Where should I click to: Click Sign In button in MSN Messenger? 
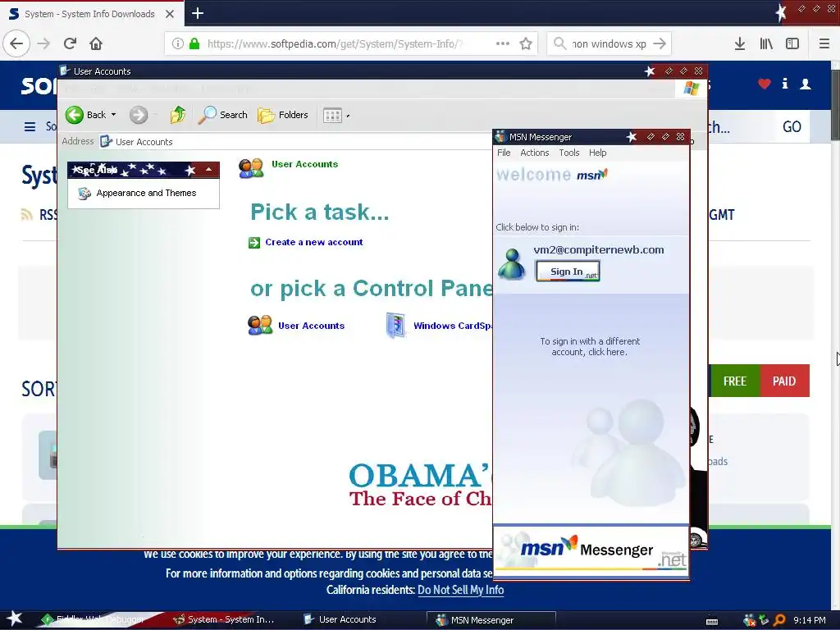[568, 271]
